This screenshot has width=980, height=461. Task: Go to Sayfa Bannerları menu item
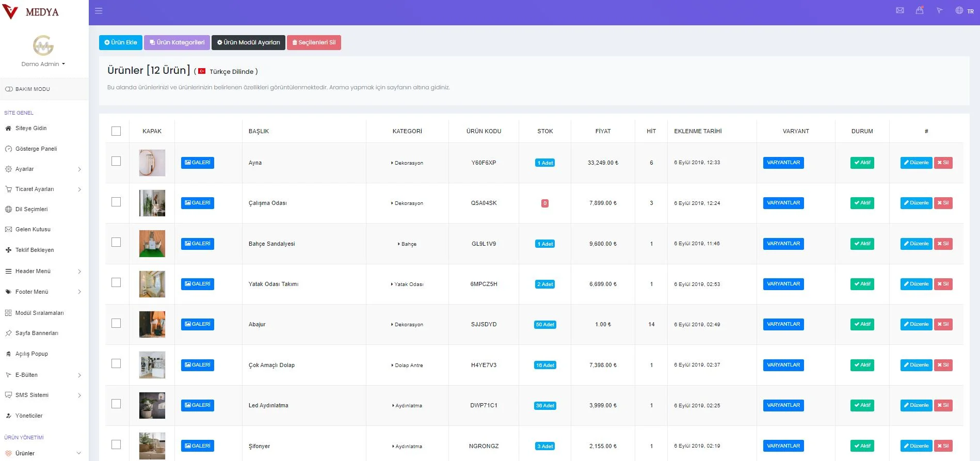[37, 333]
